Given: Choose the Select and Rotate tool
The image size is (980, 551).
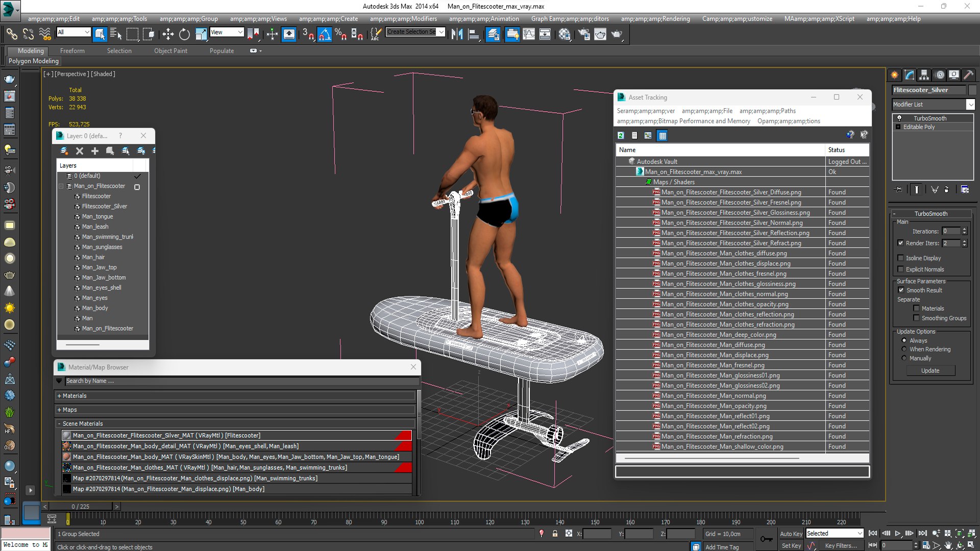Looking at the screenshot, I should click(x=184, y=34).
